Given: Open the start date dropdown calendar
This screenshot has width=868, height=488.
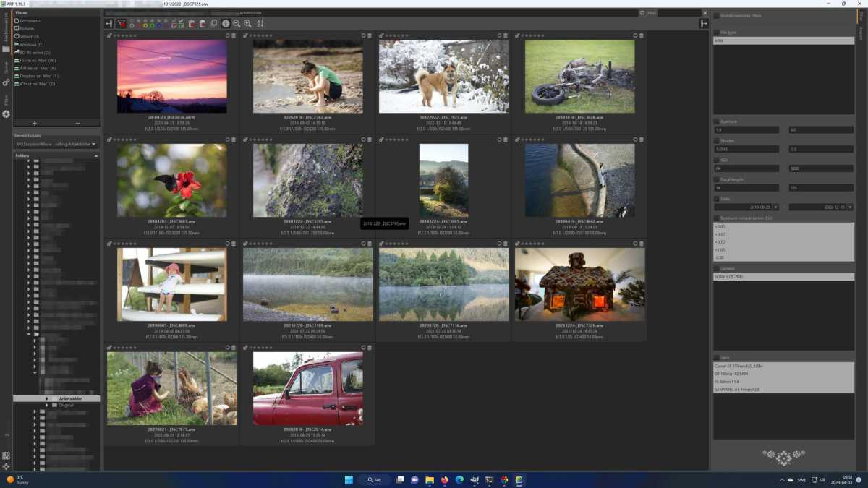Looking at the screenshot, I should (x=776, y=207).
